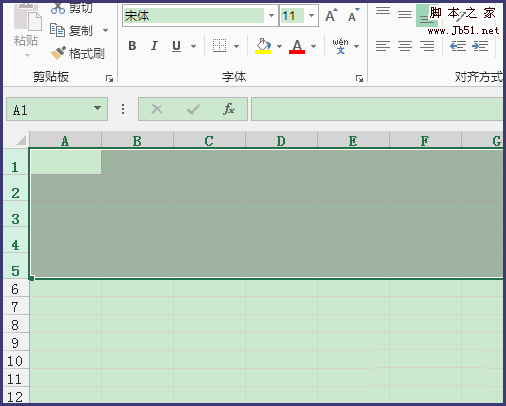Image resolution: width=506 pixels, height=406 pixels.
Task: Click Cut (剪切) scissors icon
Action: pos(58,8)
